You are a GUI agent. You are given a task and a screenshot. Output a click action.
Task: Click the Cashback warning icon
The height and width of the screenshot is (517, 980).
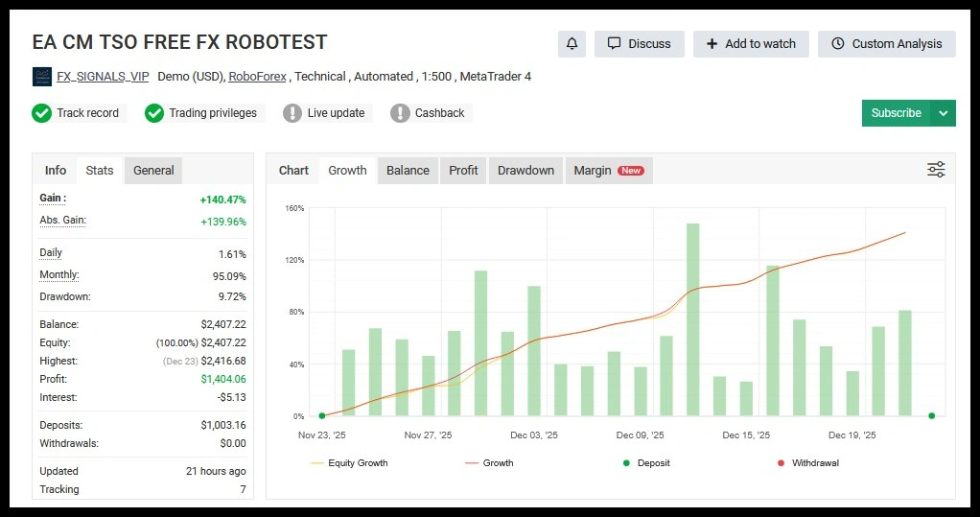(x=400, y=113)
